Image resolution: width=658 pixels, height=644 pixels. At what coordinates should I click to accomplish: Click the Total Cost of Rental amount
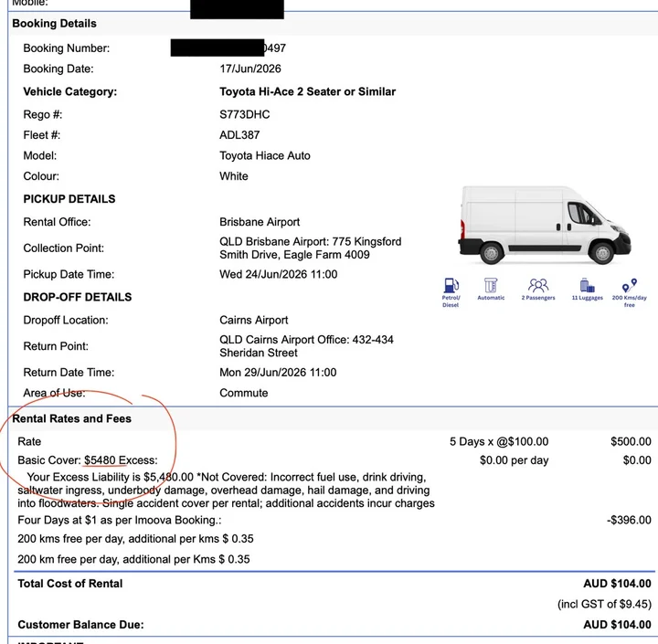[617, 584]
